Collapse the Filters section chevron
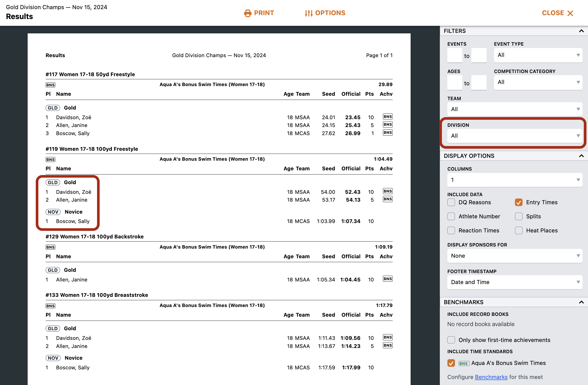Screen dimensions: 588x385 point(581,31)
